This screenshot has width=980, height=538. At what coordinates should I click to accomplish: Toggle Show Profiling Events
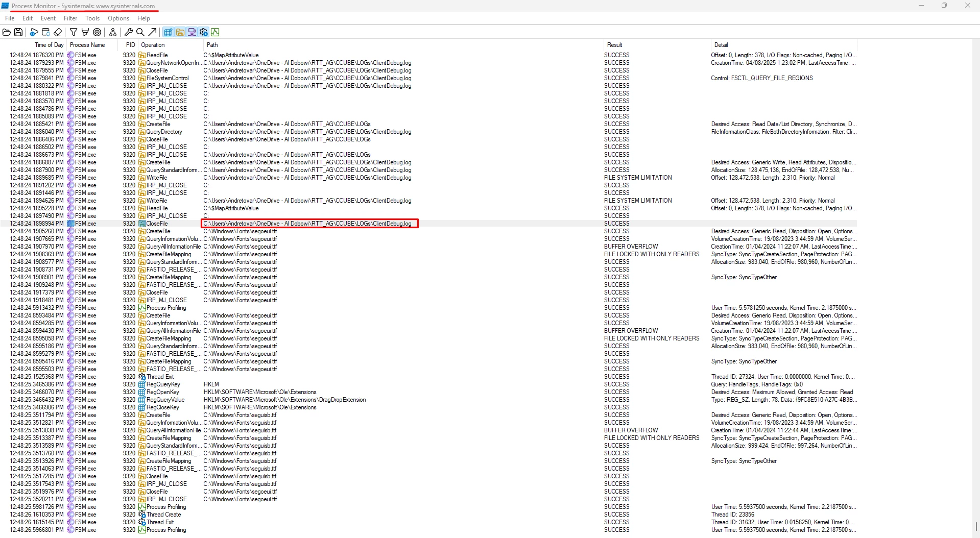(x=215, y=32)
